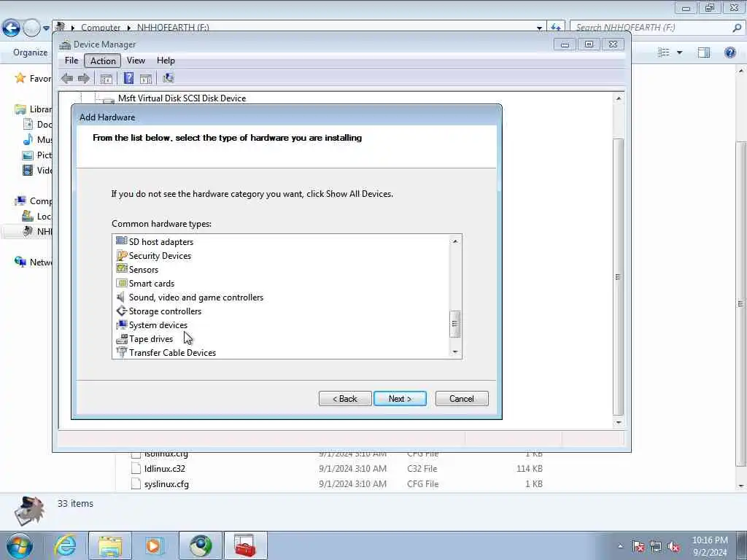Open address bar history dropdown arrow
747x560 pixels.
click(539, 28)
